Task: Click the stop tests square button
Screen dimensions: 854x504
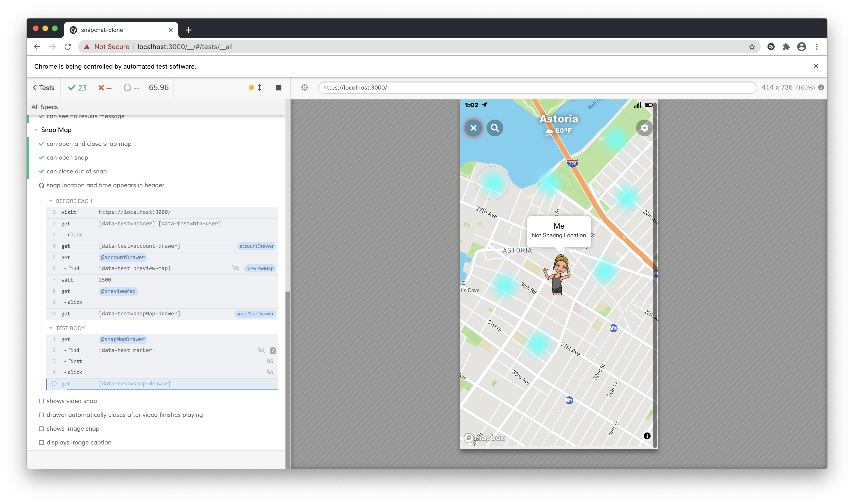Action: click(279, 88)
